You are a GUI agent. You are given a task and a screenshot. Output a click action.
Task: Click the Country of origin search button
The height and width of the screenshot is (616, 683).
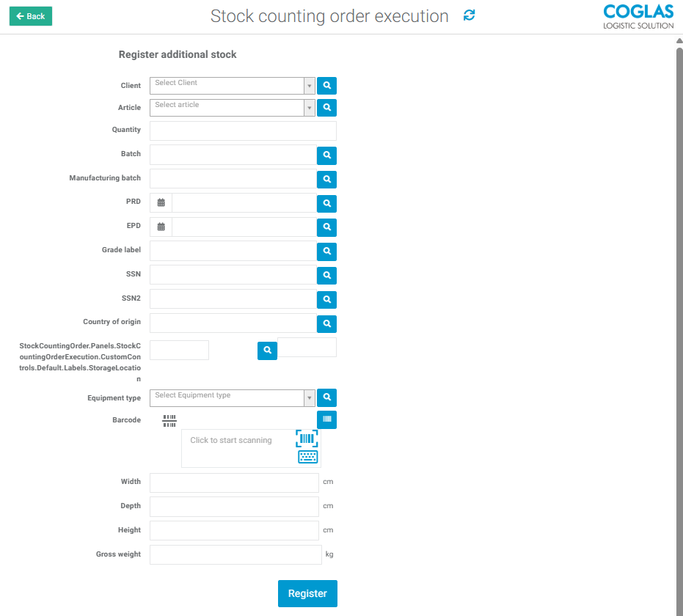tap(326, 323)
